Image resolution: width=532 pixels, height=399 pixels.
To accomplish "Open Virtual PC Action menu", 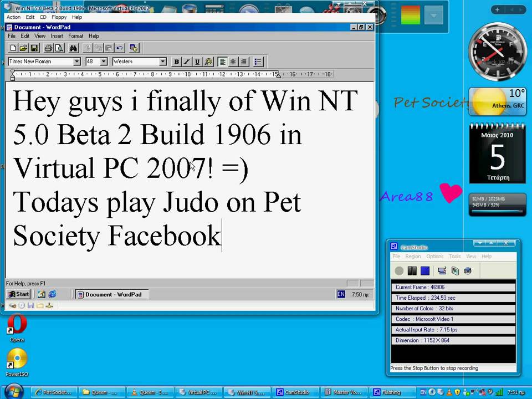I will [13, 17].
